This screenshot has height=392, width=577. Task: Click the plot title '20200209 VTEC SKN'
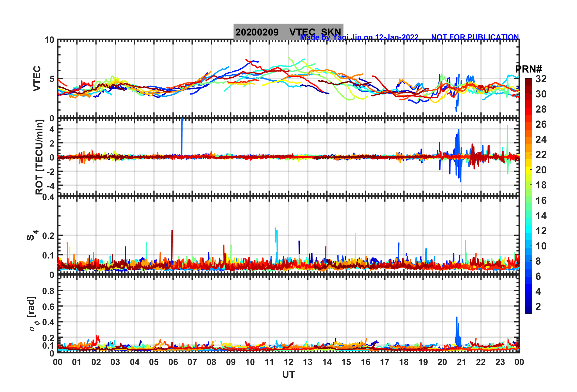coord(288,32)
